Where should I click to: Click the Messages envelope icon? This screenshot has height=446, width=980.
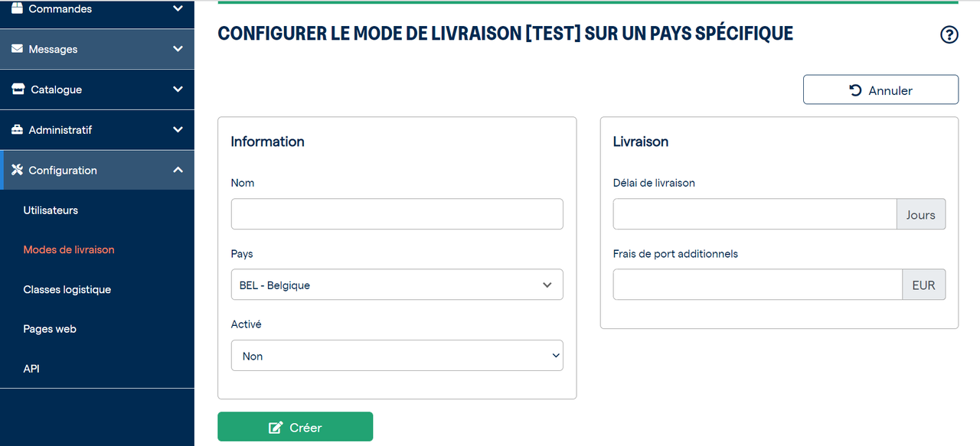click(x=17, y=49)
